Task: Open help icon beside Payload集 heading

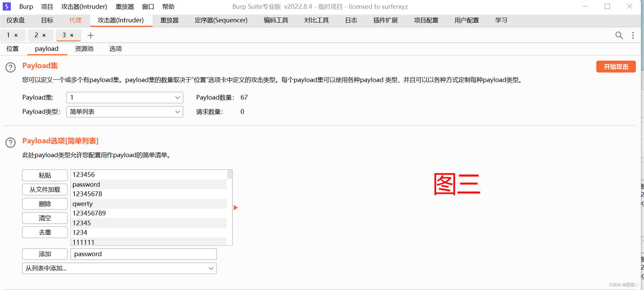Action: tap(10, 67)
